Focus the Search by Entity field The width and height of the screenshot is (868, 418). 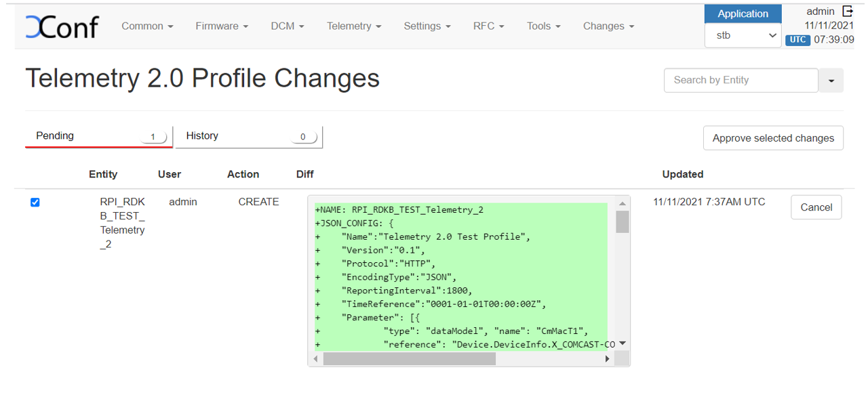coord(741,81)
